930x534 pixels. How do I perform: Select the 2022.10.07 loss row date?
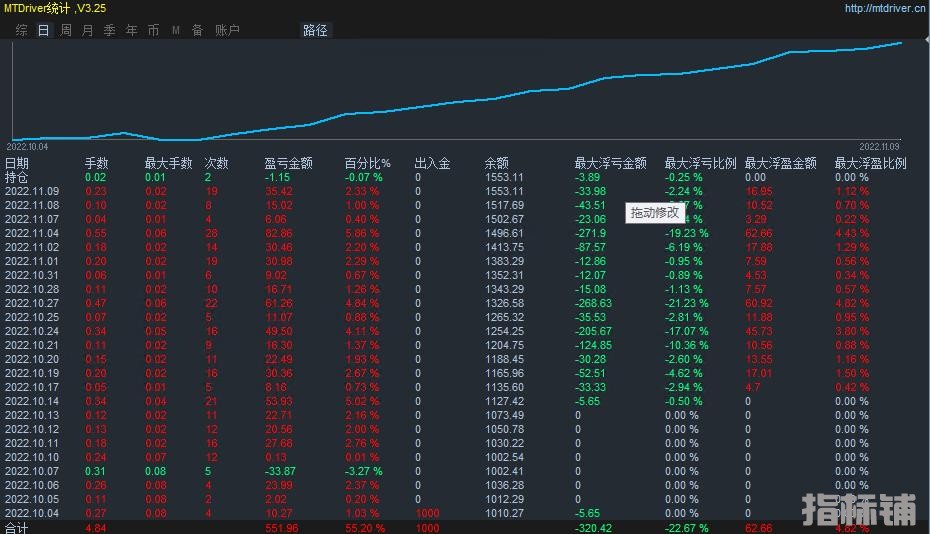[32, 471]
